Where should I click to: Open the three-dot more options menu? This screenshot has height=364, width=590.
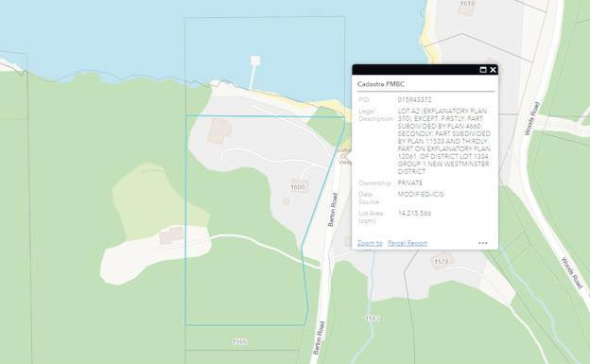pyautogui.click(x=483, y=243)
